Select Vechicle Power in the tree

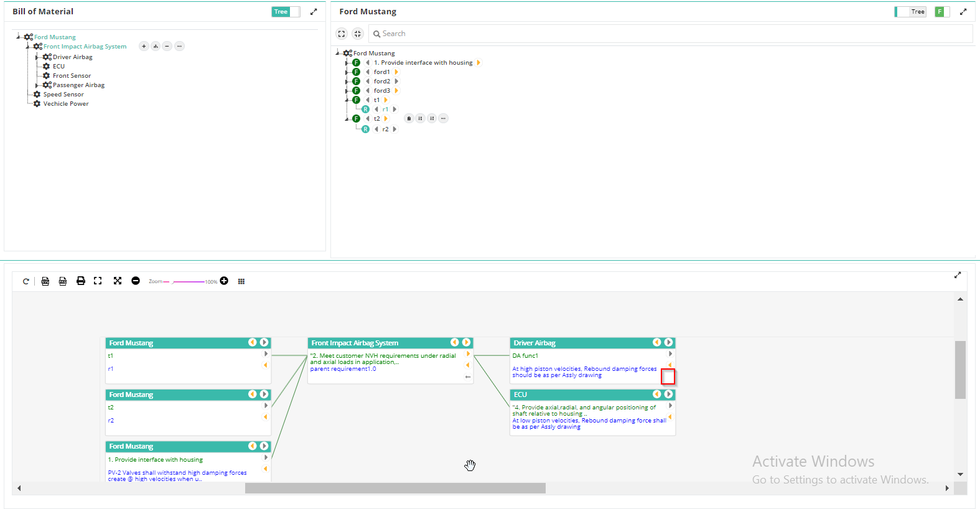66,104
